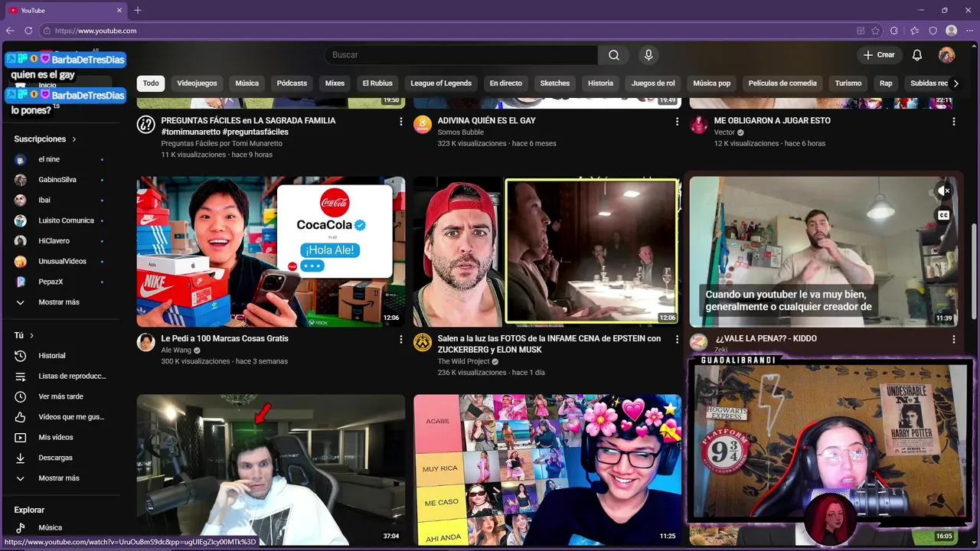The width and height of the screenshot is (980, 551).
Task: Play the CocaCola Ale Wang thumbnail
Action: (271, 252)
